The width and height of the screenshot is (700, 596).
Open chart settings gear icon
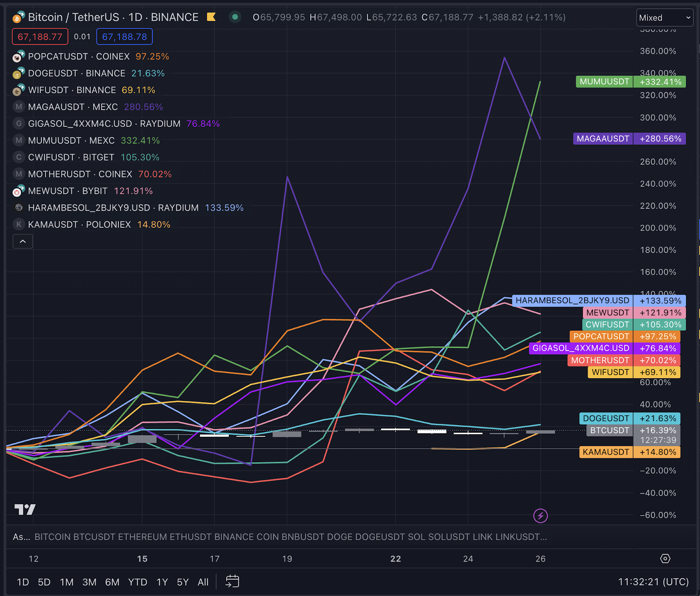665,558
